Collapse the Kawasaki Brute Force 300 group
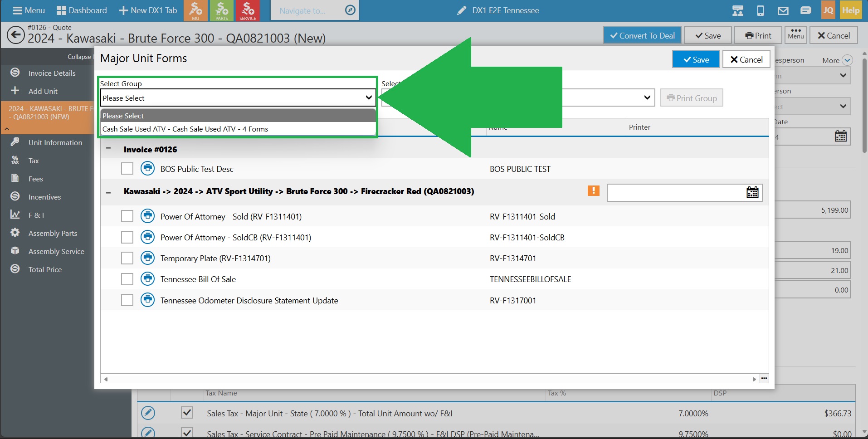The height and width of the screenshot is (439, 868). (108, 192)
